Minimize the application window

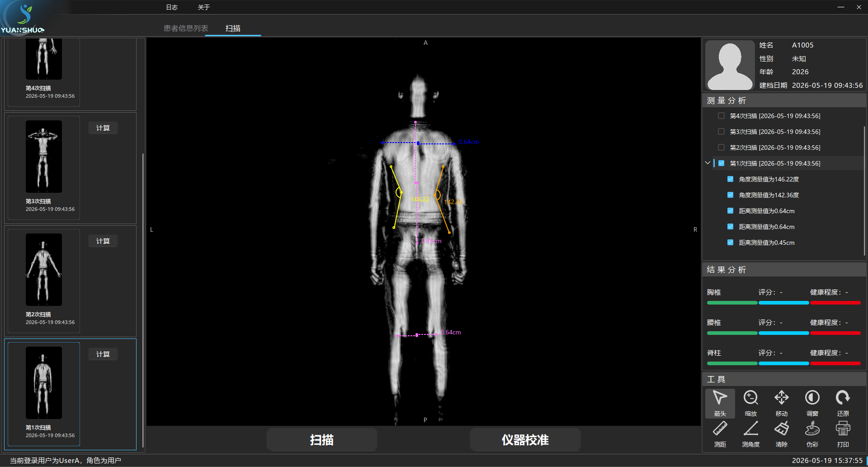pos(841,7)
